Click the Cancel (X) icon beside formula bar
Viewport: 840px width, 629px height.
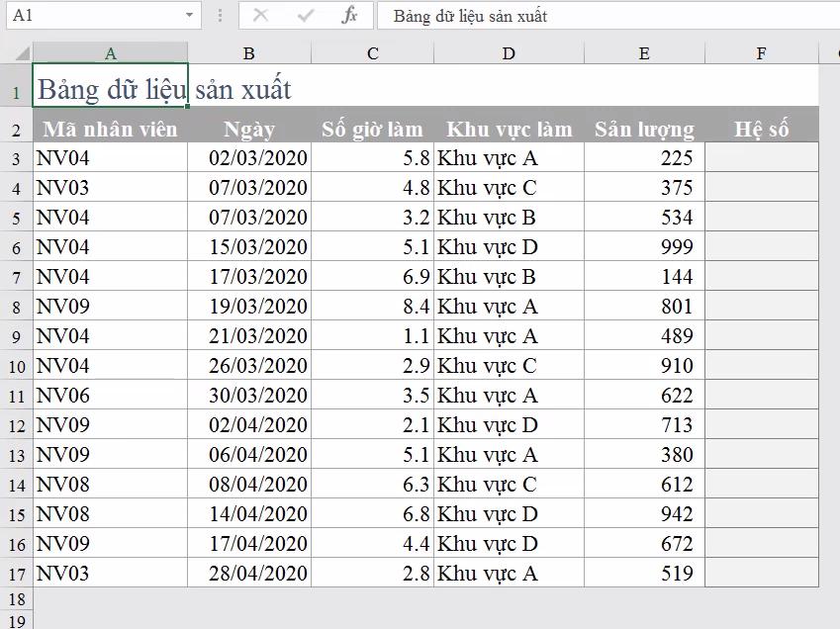click(263, 16)
